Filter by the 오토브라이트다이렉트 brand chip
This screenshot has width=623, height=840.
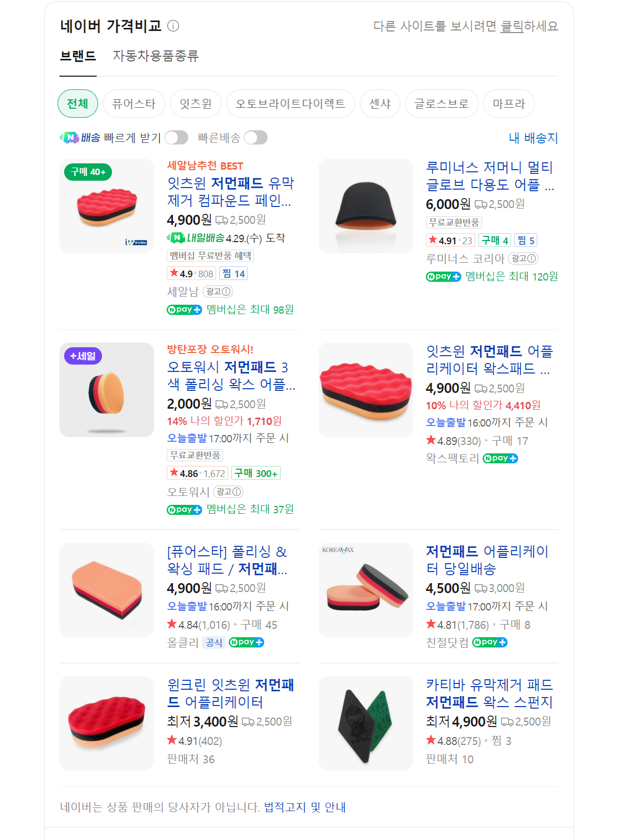click(290, 103)
